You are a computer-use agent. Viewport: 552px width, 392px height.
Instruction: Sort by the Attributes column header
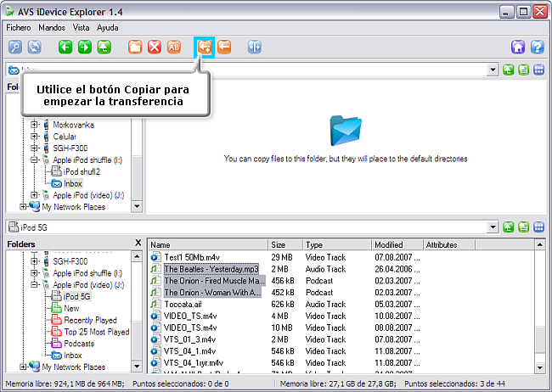[449, 244]
